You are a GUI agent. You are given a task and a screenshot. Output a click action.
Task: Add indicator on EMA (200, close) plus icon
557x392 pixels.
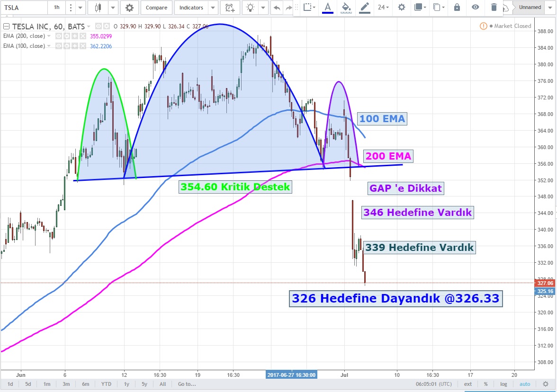click(75, 36)
